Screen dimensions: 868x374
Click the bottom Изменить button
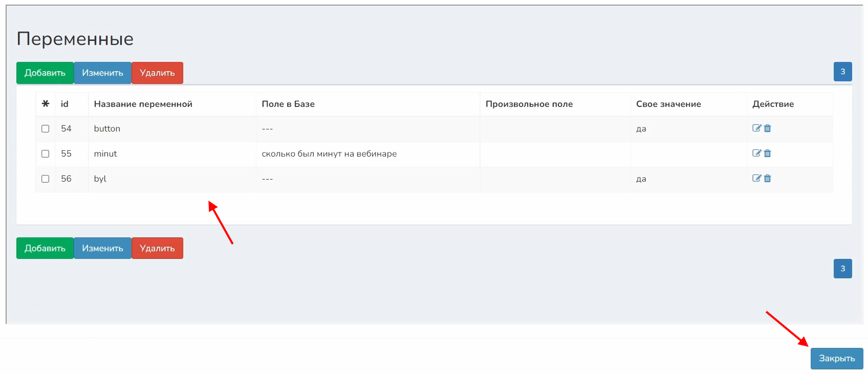coord(102,248)
